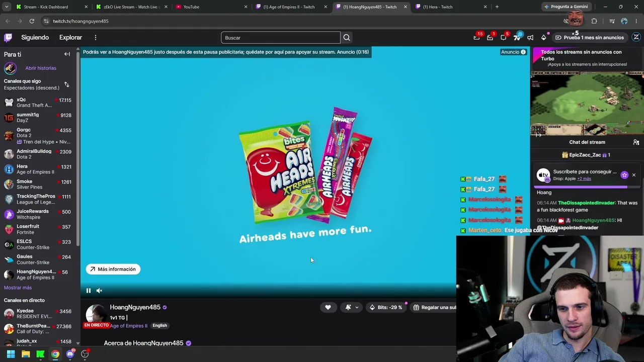Unmute the video player audio
The width and height of the screenshot is (644, 362).
pos(99,291)
